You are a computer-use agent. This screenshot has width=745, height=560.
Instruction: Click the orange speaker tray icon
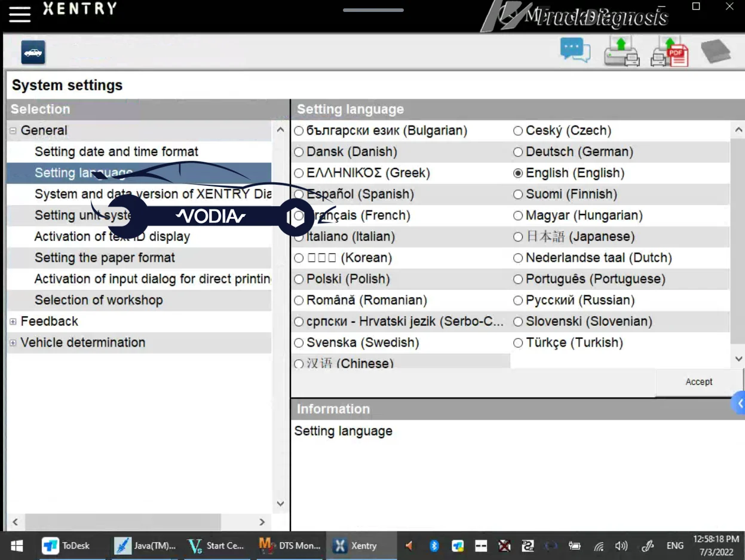point(409,546)
